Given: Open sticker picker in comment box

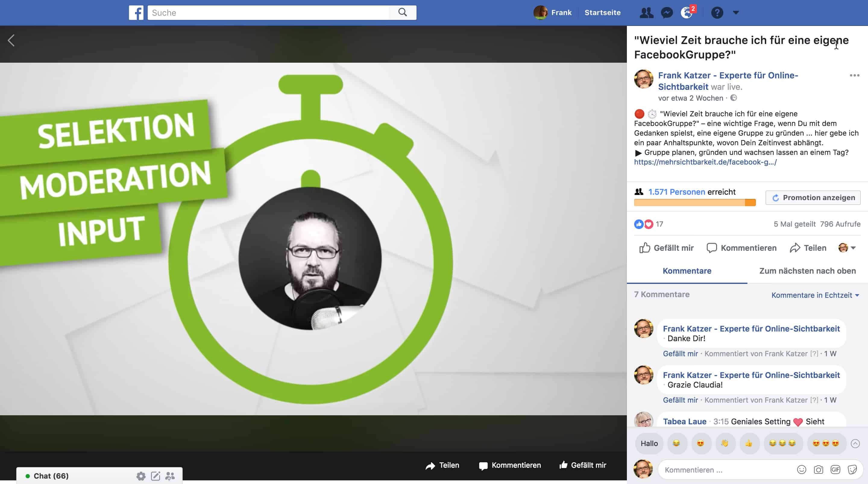Looking at the screenshot, I should point(852,470).
